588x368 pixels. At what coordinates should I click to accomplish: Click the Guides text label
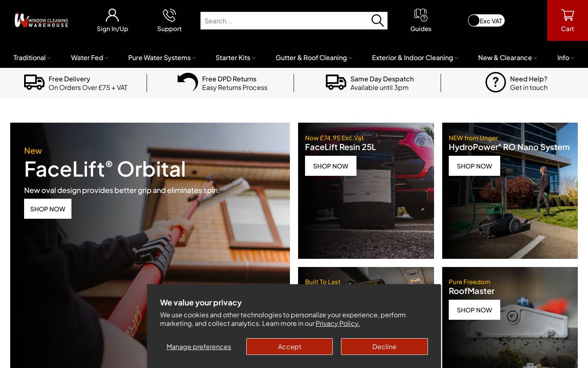tap(421, 29)
